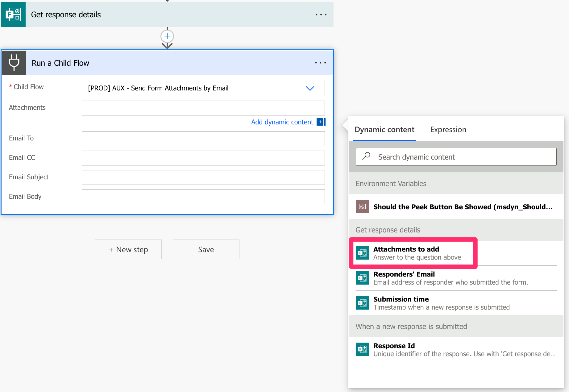Screen dimensions: 569x392
Task: Click the Get response details section header in panel
Action: coord(456,230)
